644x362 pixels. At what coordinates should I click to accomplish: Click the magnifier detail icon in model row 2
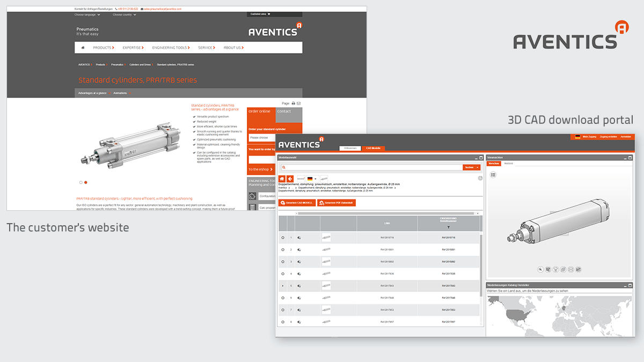click(299, 249)
